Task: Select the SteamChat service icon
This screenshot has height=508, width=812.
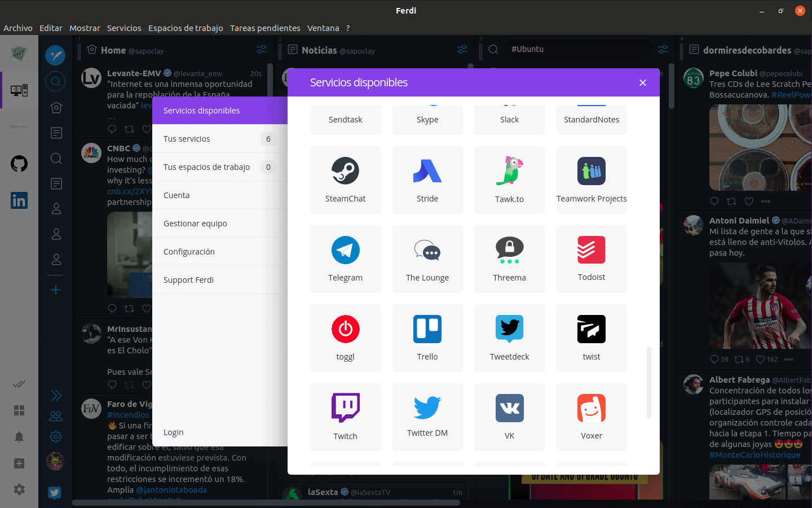Action: pyautogui.click(x=345, y=172)
